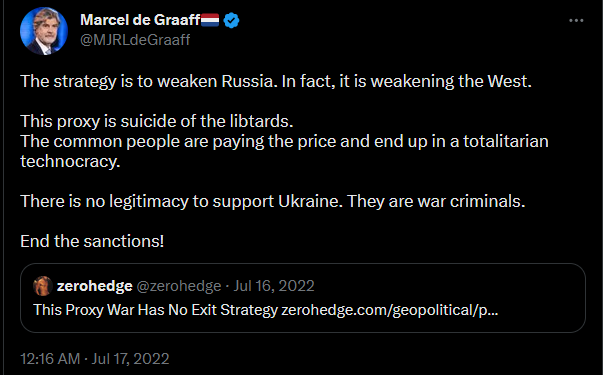
Task: Click the bold zerohedge account name
Action: click(95, 286)
